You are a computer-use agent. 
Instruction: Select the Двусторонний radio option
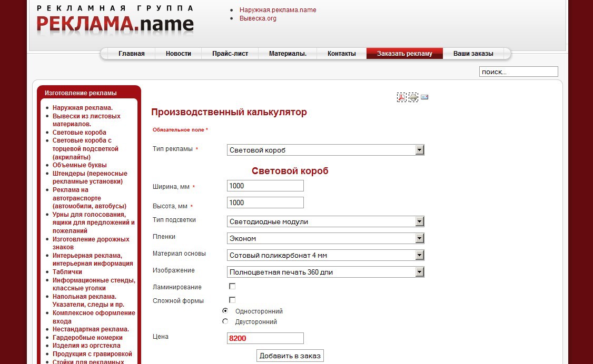click(225, 321)
